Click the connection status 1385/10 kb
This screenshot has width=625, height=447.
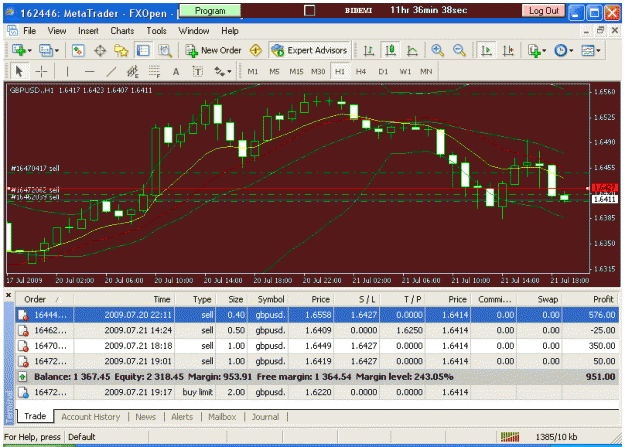tap(556, 437)
